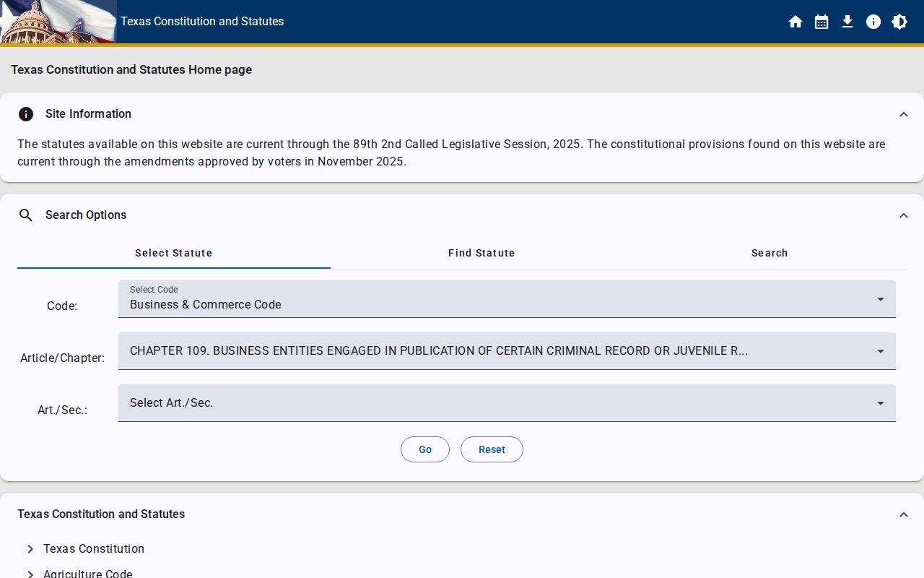Open the Search tab
The image size is (924, 578).
pyautogui.click(x=770, y=253)
